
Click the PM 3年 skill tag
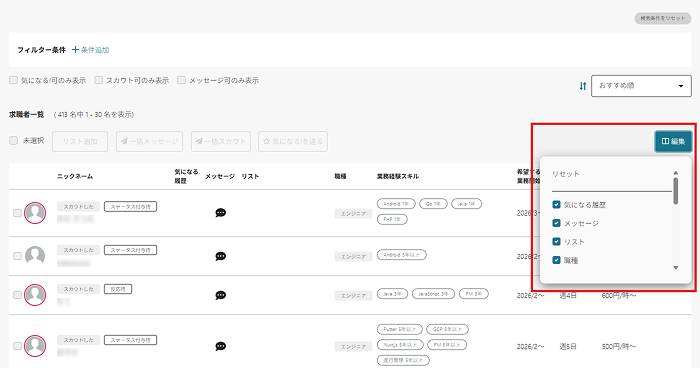[x=474, y=294]
